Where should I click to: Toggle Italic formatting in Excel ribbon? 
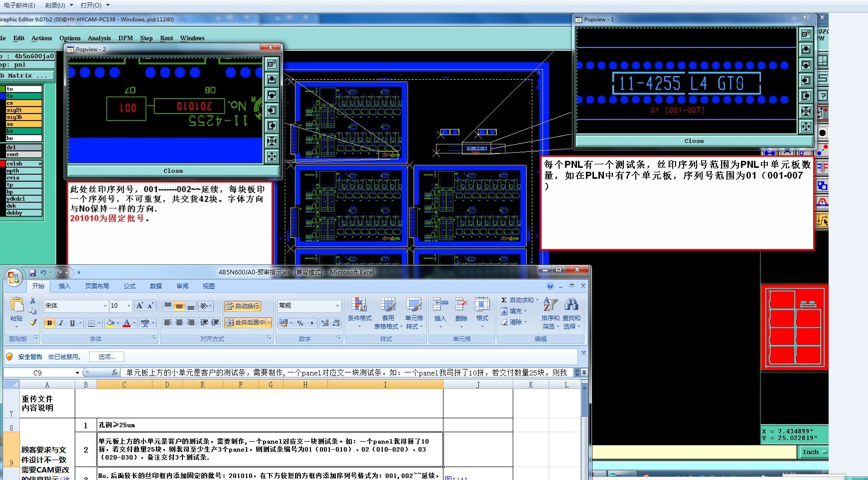[x=61, y=323]
